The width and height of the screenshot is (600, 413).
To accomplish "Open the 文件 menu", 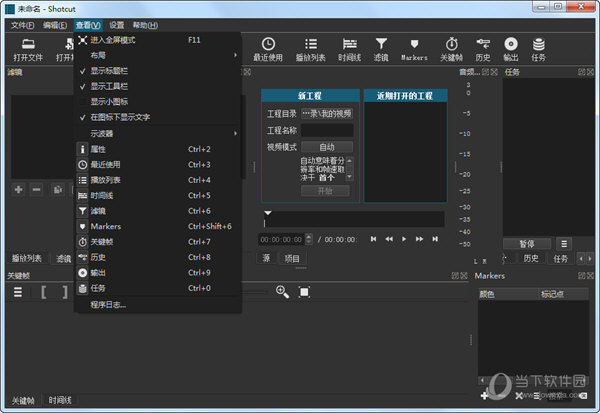I will point(22,25).
